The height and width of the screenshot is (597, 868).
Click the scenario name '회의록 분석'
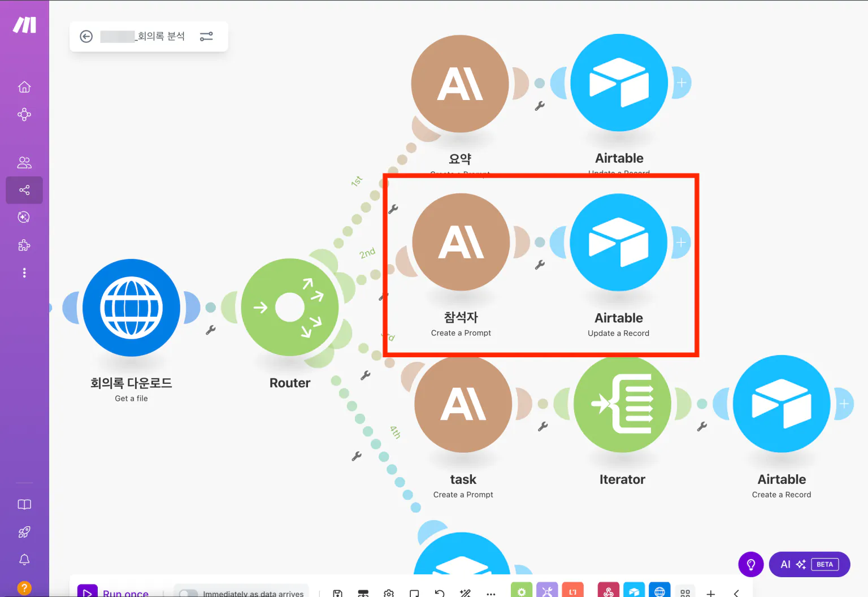coord(160,36)
